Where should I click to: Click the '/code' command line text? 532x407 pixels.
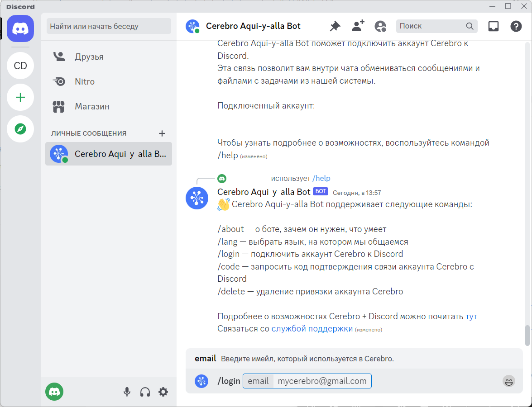(x=345, y=273)
